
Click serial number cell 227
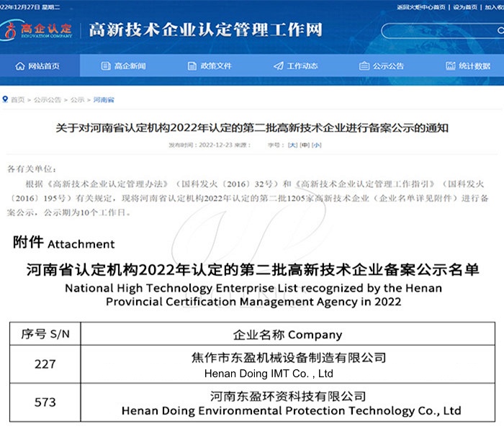coord(45,364)
